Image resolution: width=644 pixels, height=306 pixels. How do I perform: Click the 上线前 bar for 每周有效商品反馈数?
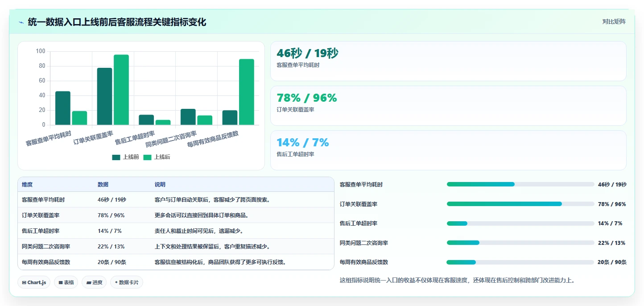[x=230, y=117]
